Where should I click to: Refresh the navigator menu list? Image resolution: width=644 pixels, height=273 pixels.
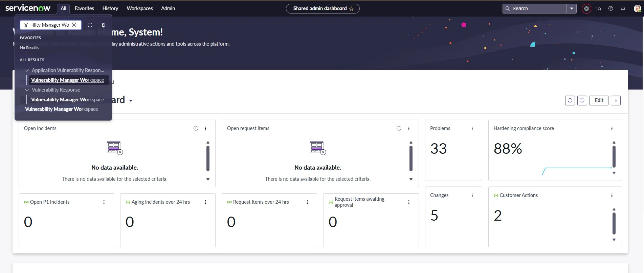[90, 25]
